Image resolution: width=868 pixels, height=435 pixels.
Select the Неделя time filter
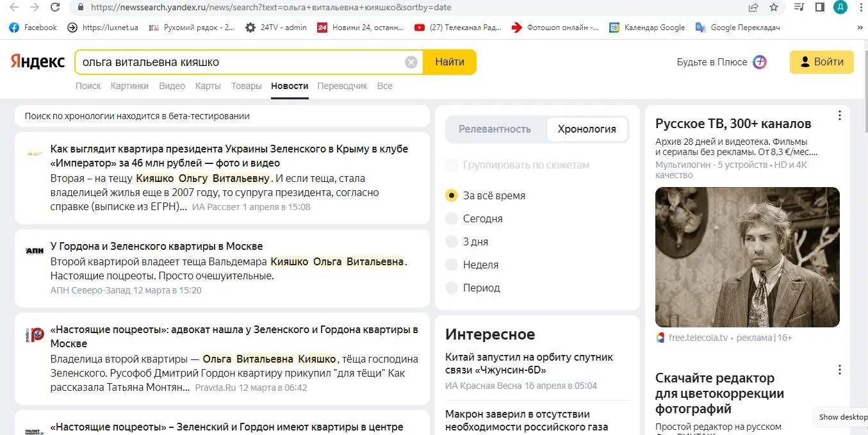[452, 265]
